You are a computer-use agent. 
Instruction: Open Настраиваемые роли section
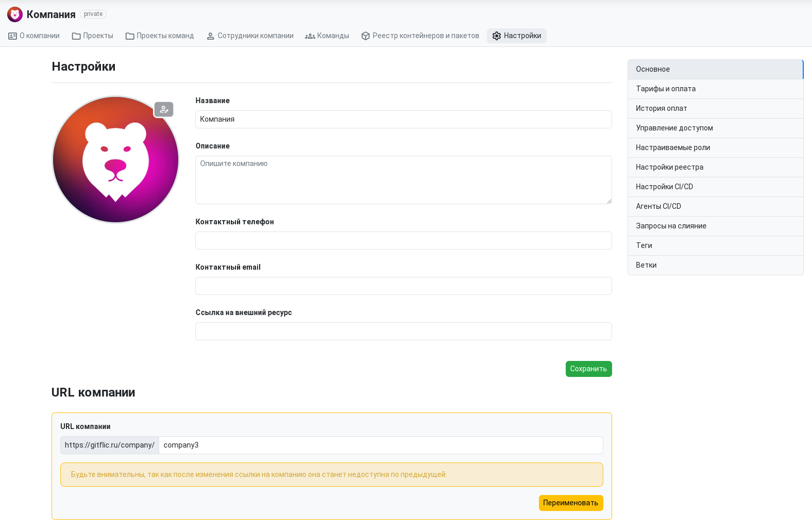pyautogui.click(x=715, y=148)
